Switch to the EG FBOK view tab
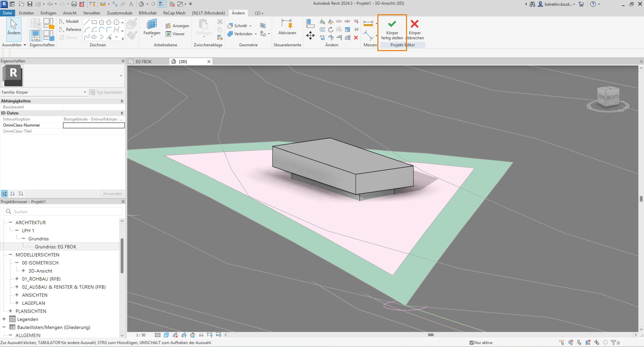Image resolution: width=644 pixels, height=347 pixels. tap(144, 62)
